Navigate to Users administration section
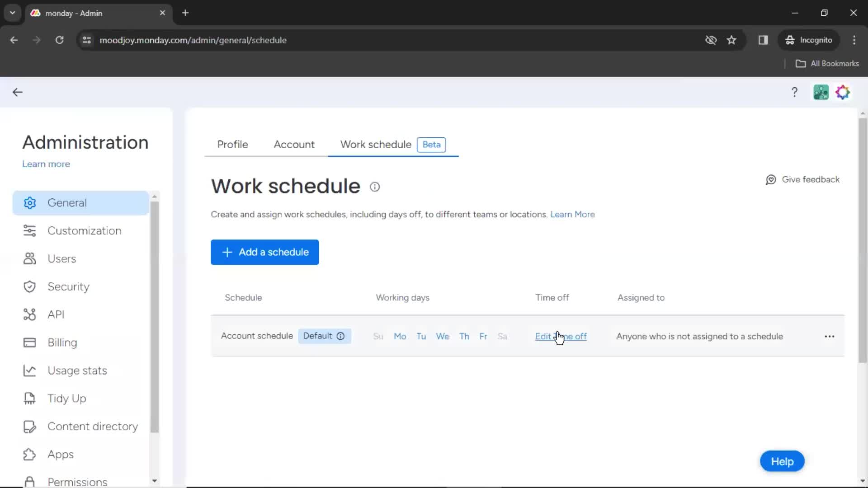This screenshot has width=868, height=488. point(61,258)
